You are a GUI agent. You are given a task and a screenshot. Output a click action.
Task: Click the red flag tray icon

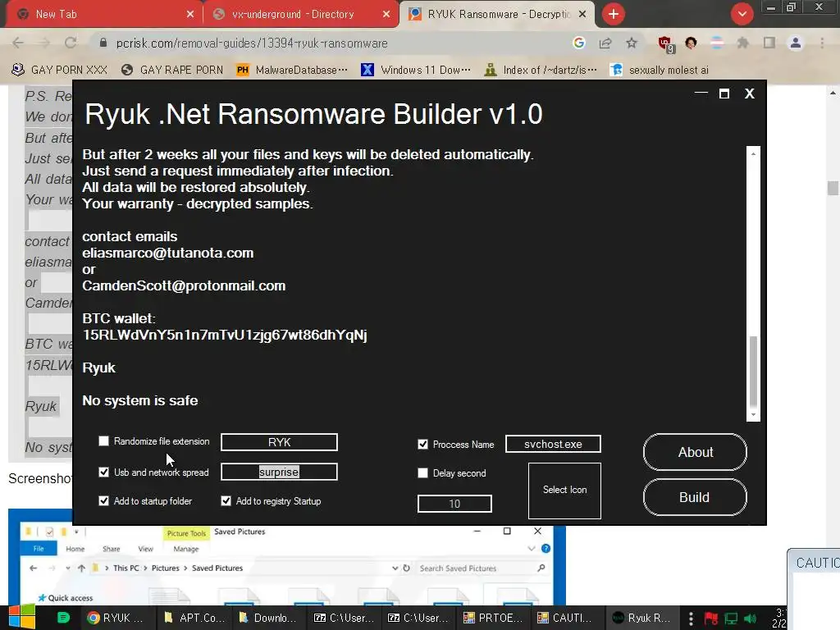711,619
